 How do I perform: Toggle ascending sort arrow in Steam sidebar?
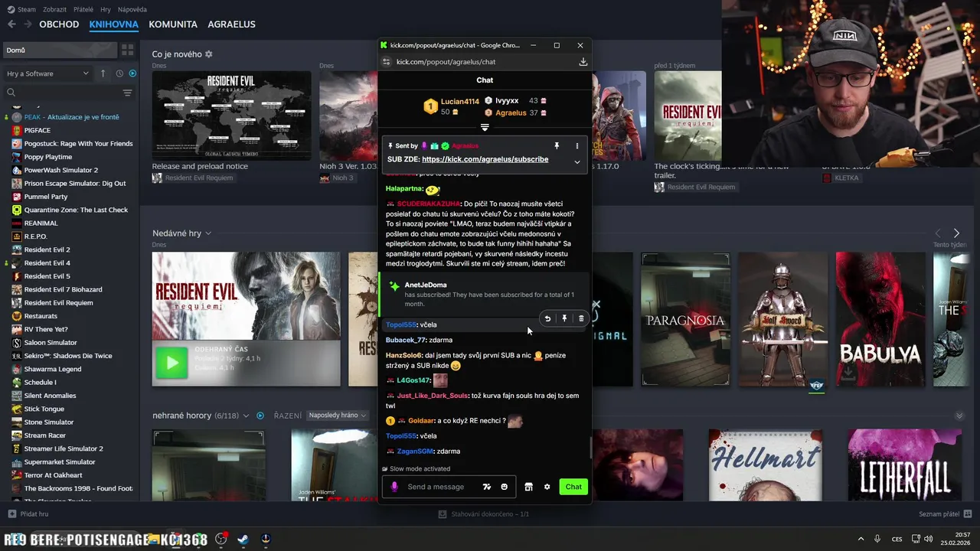coord(103,73)
